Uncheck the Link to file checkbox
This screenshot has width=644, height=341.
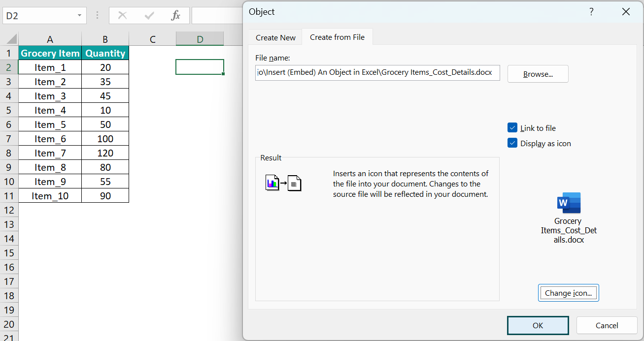(512, 128)
